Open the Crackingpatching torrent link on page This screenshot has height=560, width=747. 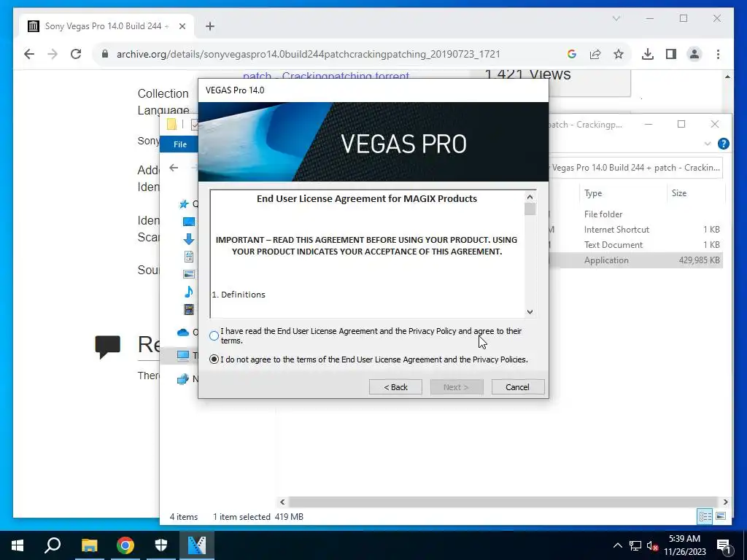tap(326, 76)
